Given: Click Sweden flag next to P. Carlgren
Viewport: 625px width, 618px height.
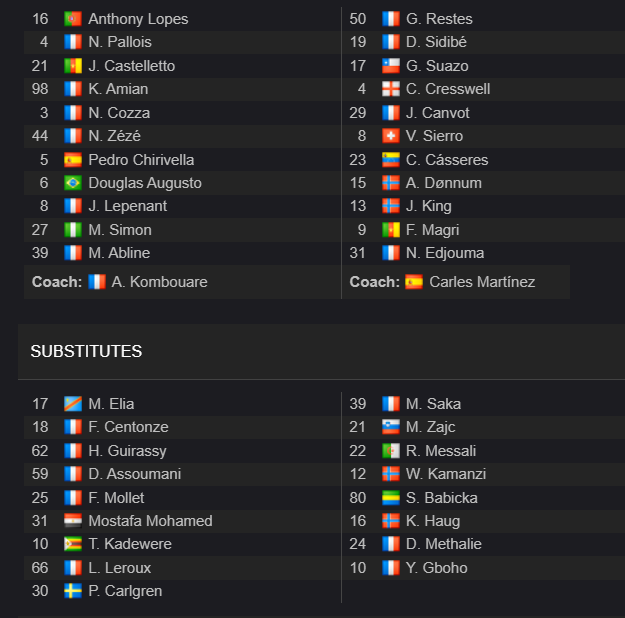Looking at the screenshot, I should (x=73, y=591).
